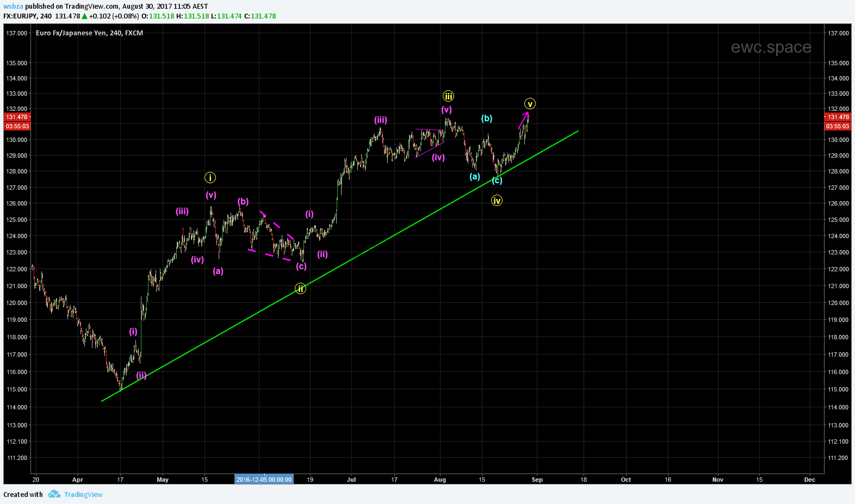Open the TradingView link in footer
Screen dimensions: 855x504
(x=83, y=494)
